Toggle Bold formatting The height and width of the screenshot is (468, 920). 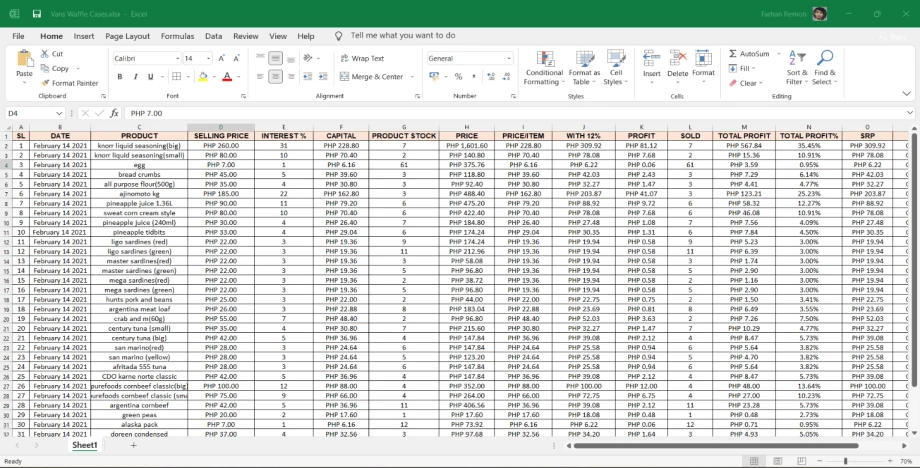pyautogui.click(x=118, y=77)
